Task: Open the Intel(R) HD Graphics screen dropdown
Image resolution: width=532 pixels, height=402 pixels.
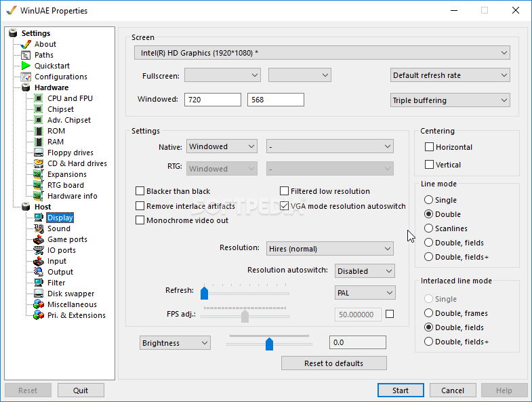Action: tap(322, 53)
